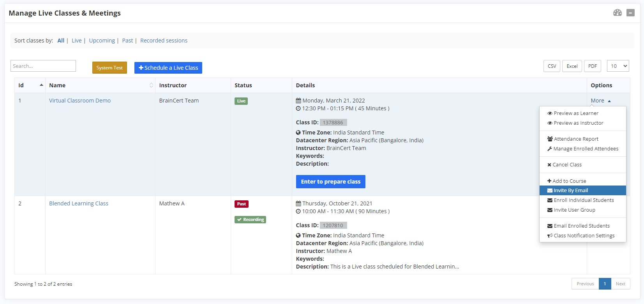
Task: Select Preview as Learner from the menu
Action: click(x=583, y=113)
